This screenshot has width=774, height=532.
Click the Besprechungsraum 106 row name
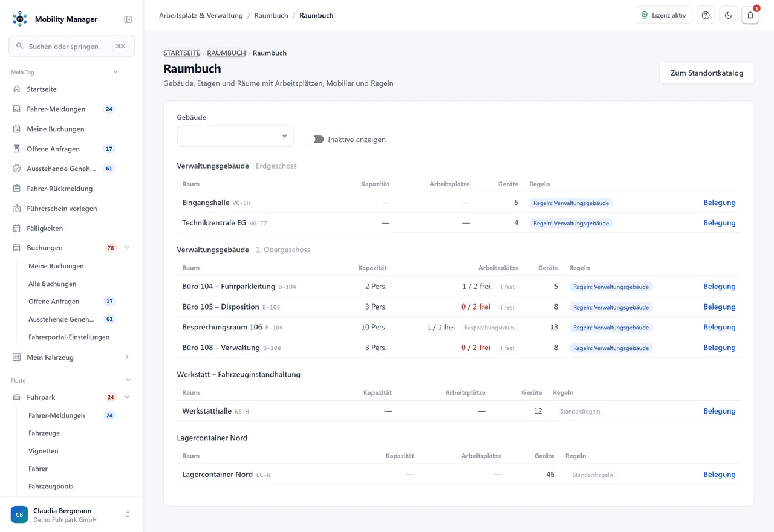[x=222, y=327]
